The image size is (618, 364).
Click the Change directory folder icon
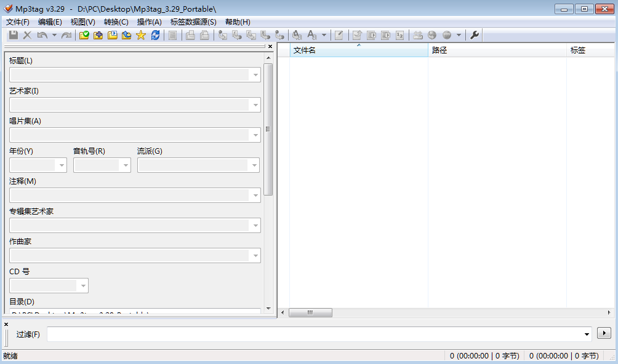(x=84, y=36)
